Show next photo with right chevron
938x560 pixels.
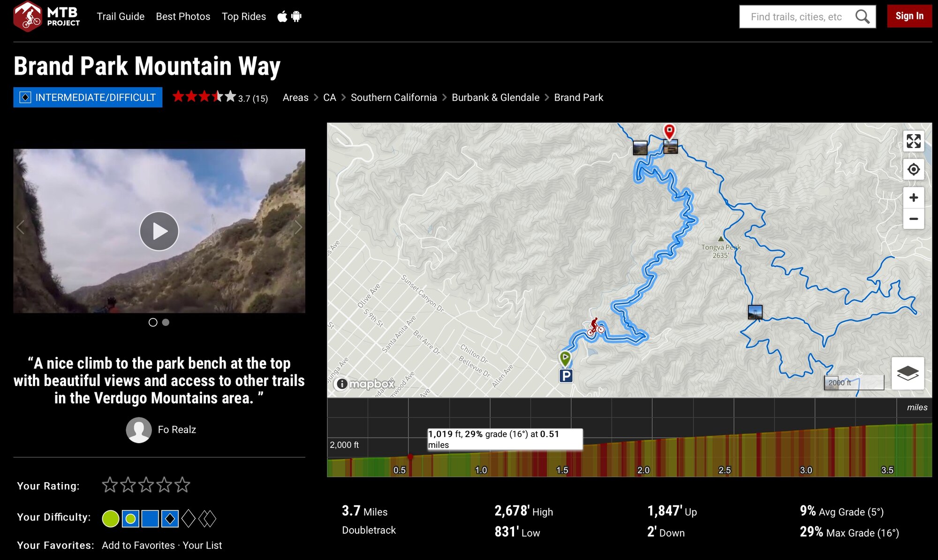[x=298, y=227]
